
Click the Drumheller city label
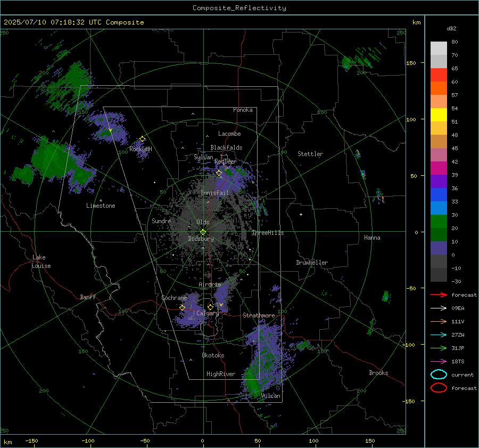(312, 263)
